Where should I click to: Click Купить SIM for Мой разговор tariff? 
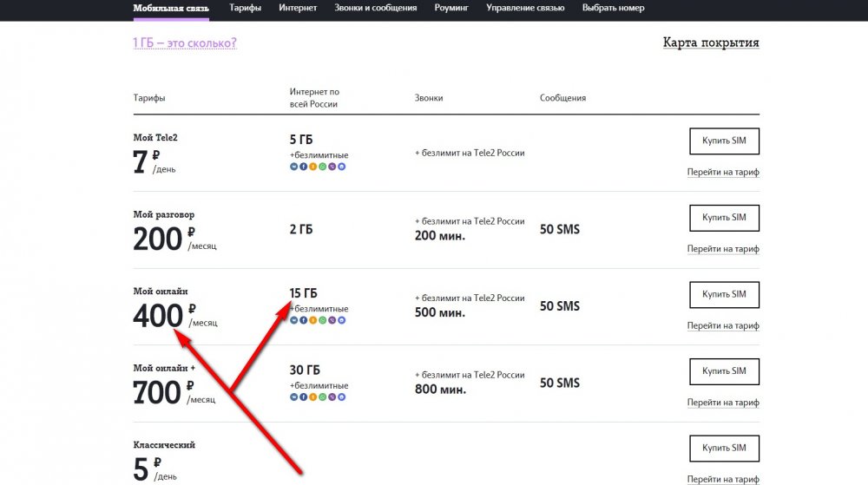(724, 218)
